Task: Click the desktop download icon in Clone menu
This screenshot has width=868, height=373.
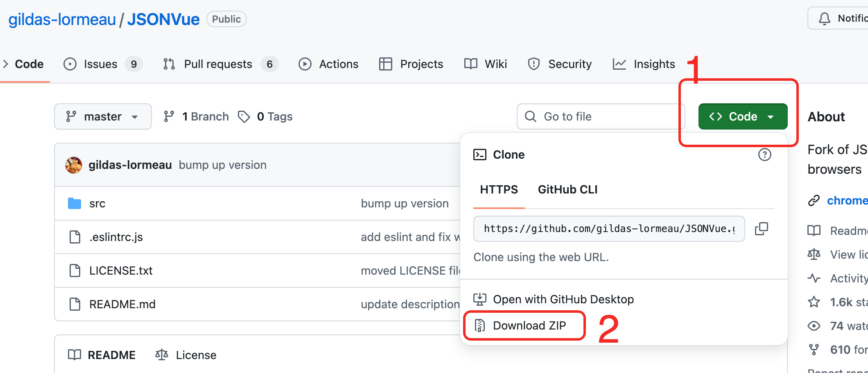Action: pyautogui.click(x=480, y=299)
